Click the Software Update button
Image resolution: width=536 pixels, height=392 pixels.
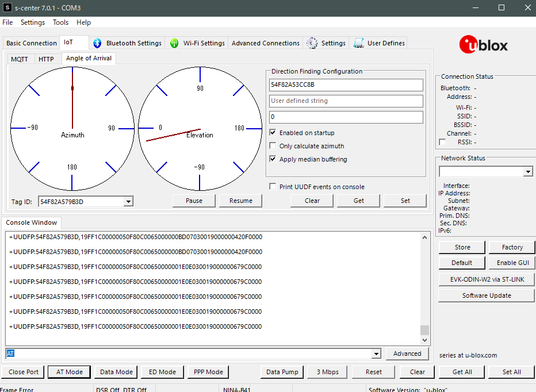pyautogui.click(x=487, y=295)
